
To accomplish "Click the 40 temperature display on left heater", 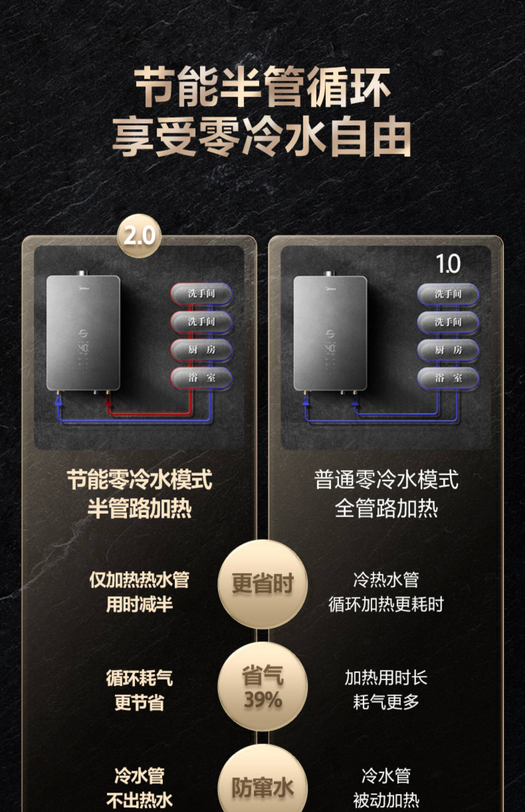I will [x=84, y=348].
